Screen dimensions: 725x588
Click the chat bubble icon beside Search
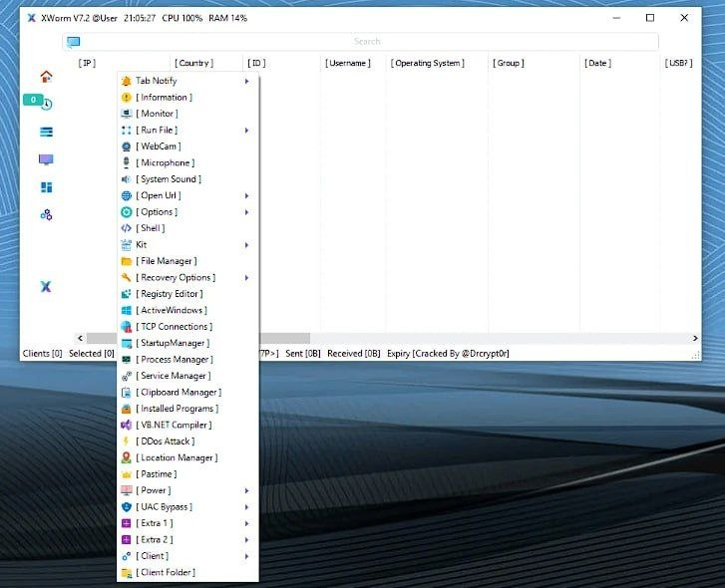73,42
